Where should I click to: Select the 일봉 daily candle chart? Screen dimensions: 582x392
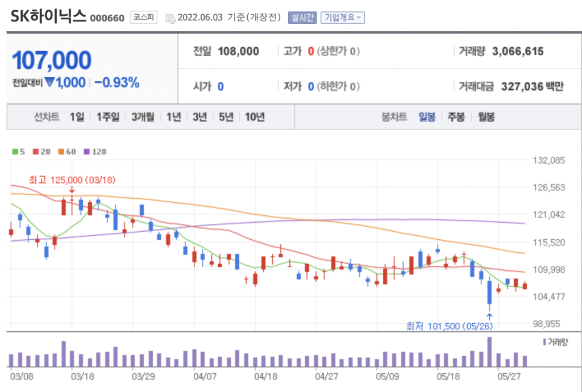tap(427, 117)
